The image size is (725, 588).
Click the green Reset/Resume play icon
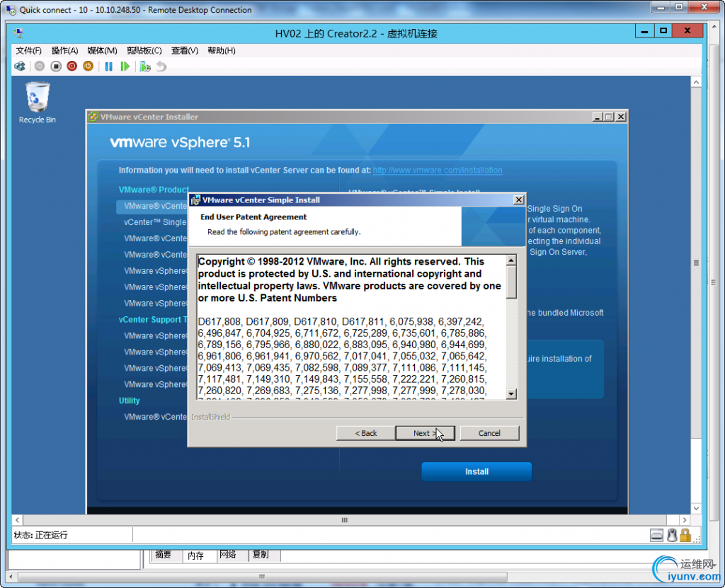(125, 66)
